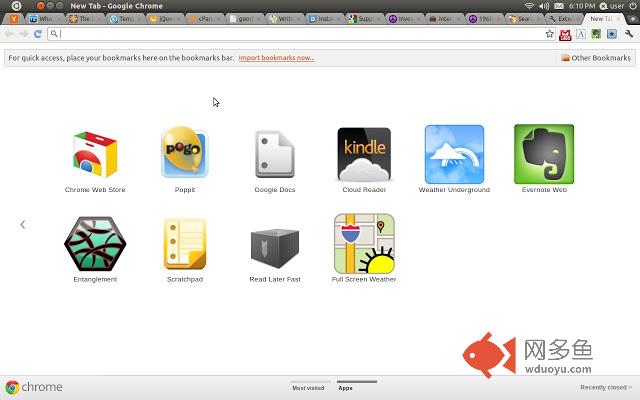640x400 pixels.
Task: Close the New Tab tab
Action: click(618, 19)
